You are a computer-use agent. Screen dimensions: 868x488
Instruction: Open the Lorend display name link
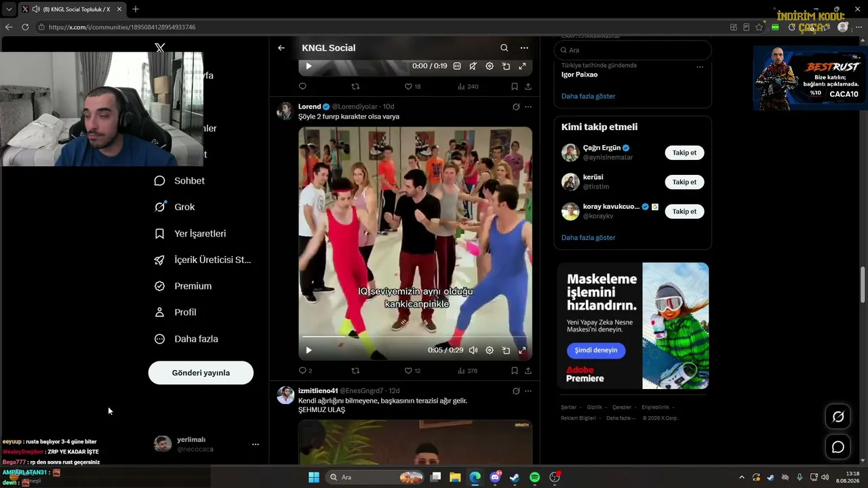point(309,106)
